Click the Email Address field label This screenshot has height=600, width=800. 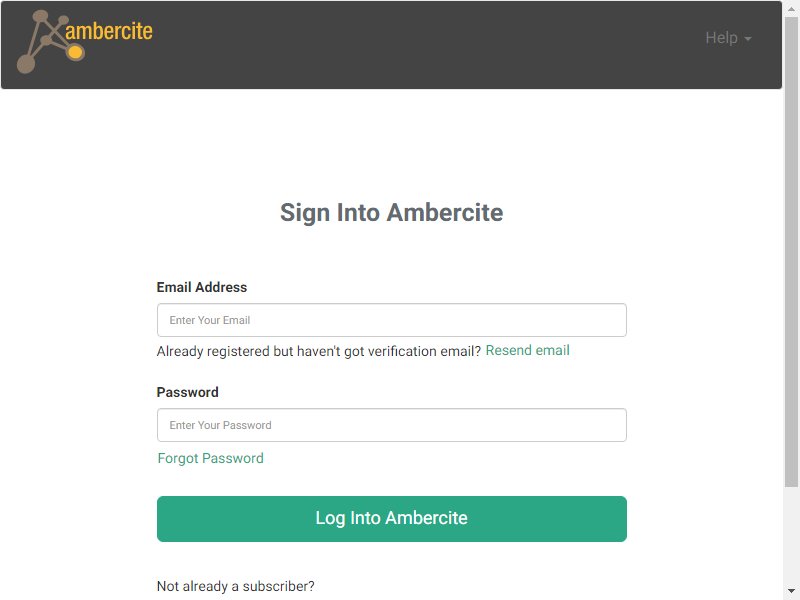click(x=202, y=287)
